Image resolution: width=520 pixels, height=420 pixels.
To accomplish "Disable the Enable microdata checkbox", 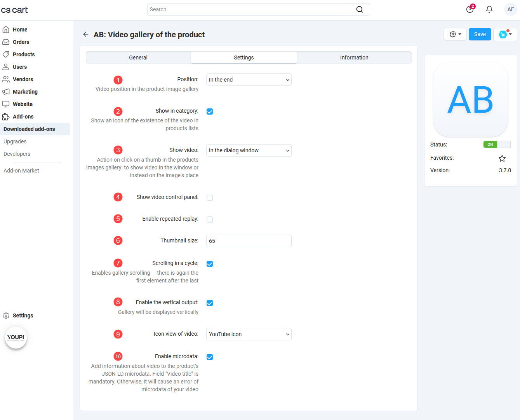I will (x=210, y=357).
